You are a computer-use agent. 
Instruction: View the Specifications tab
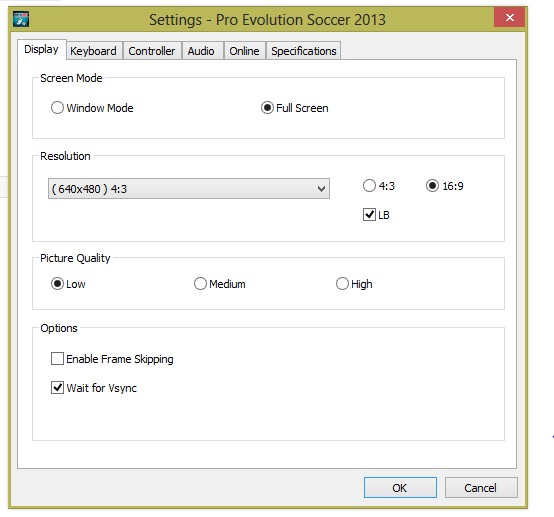[x=303, y=51]
